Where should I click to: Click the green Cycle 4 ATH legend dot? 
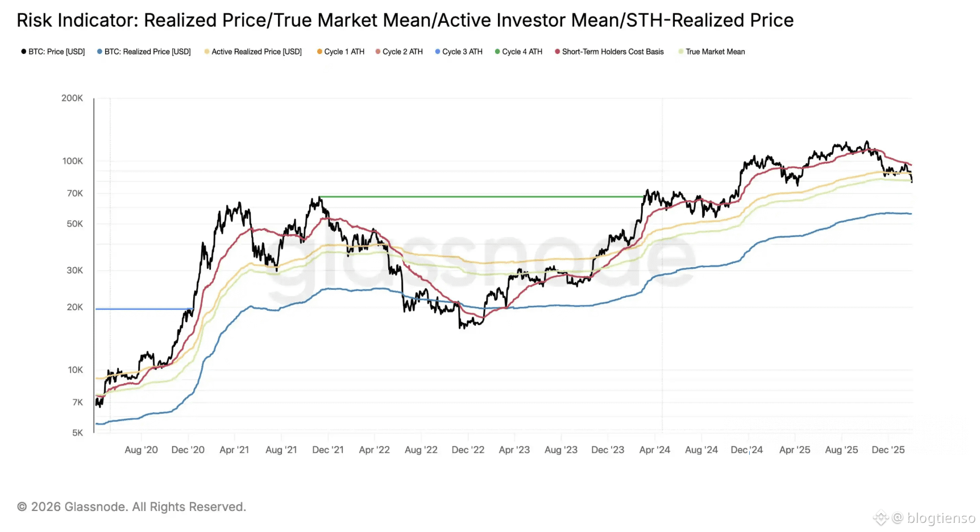tap(497, 52)
